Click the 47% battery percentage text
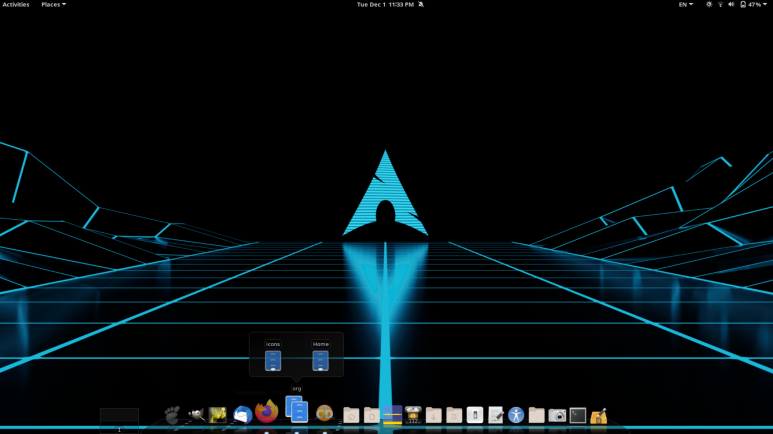The height and width of the screenshot is (434, 773). coord(754,4)
